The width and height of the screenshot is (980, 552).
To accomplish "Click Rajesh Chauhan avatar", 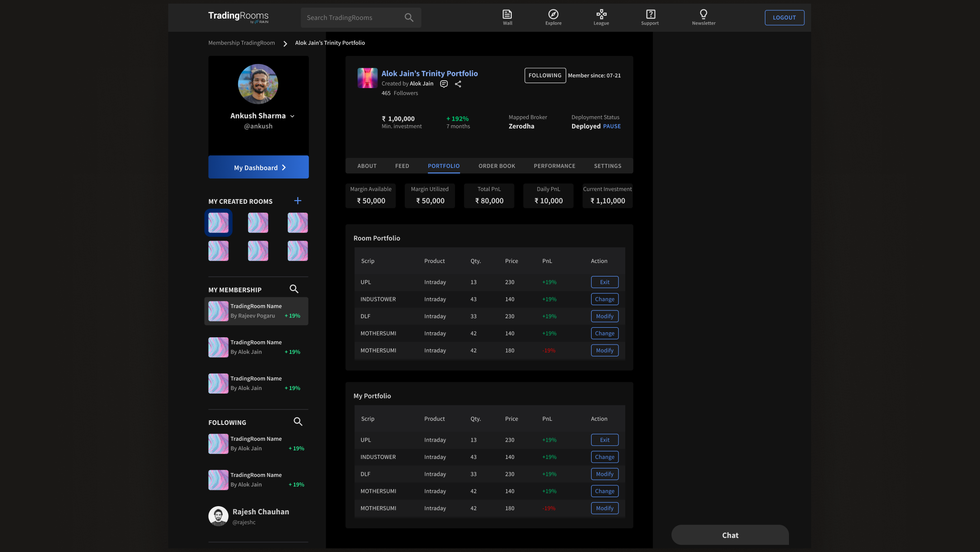I will [218, 516].
